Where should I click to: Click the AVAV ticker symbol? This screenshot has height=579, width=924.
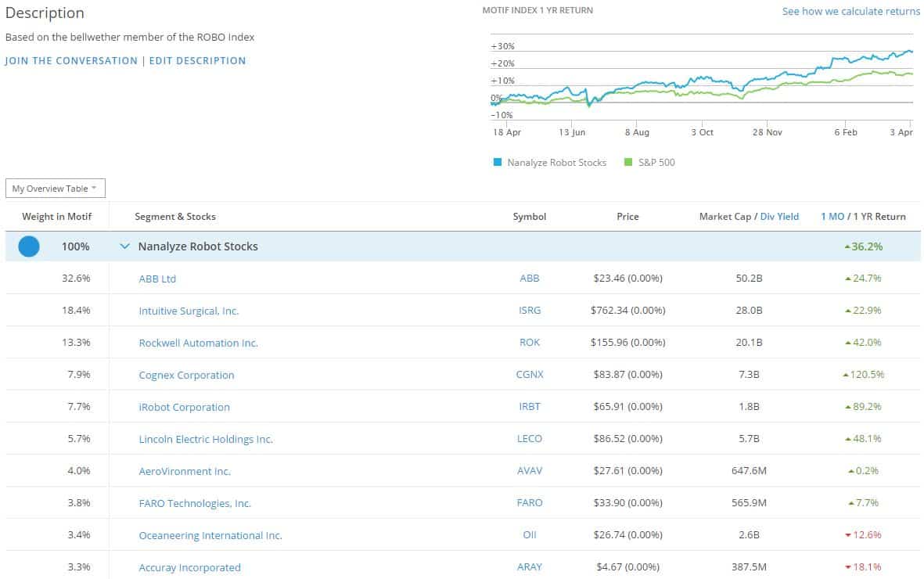[x=530, y=470]
